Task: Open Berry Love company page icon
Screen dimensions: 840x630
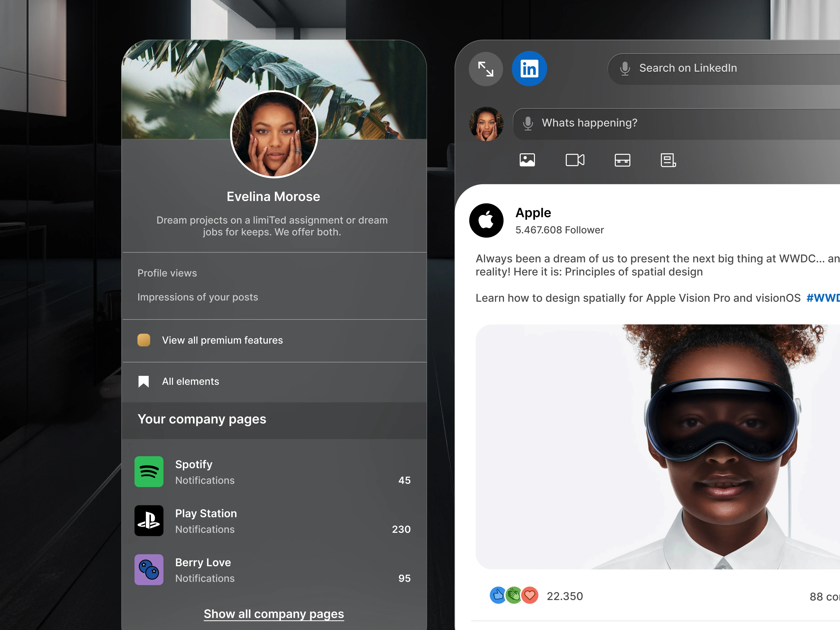Action: [x=149, y=570]
